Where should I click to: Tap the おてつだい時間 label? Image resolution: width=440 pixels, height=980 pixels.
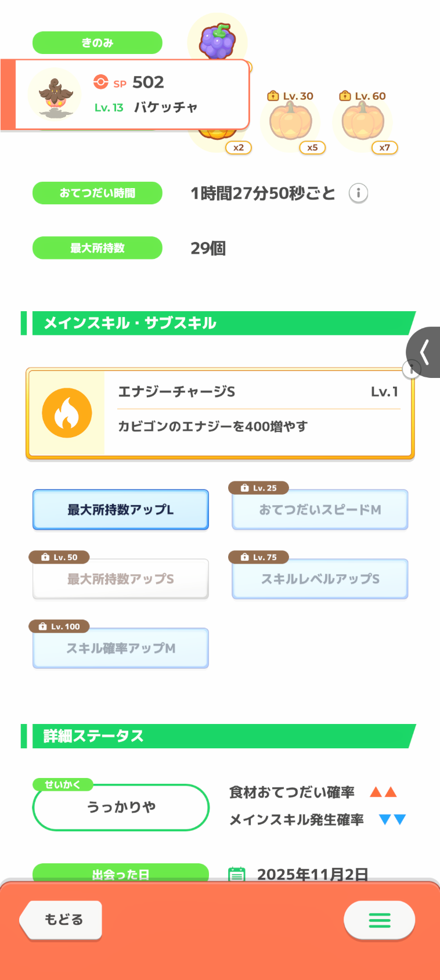click(98, 193)
